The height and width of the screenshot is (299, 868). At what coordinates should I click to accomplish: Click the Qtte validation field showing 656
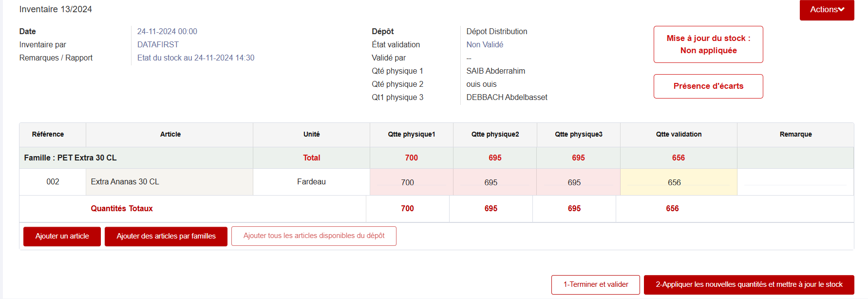click(x=678, y=182)
